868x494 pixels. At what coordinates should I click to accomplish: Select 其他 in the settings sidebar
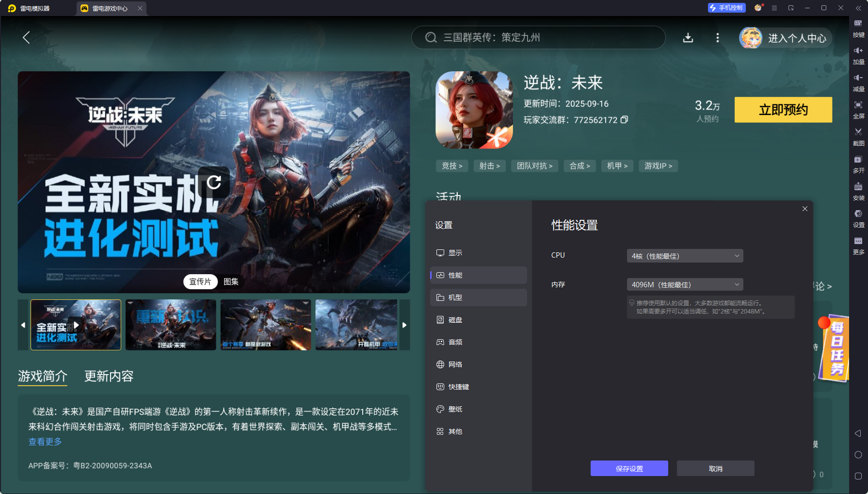[x=478, y=431]
